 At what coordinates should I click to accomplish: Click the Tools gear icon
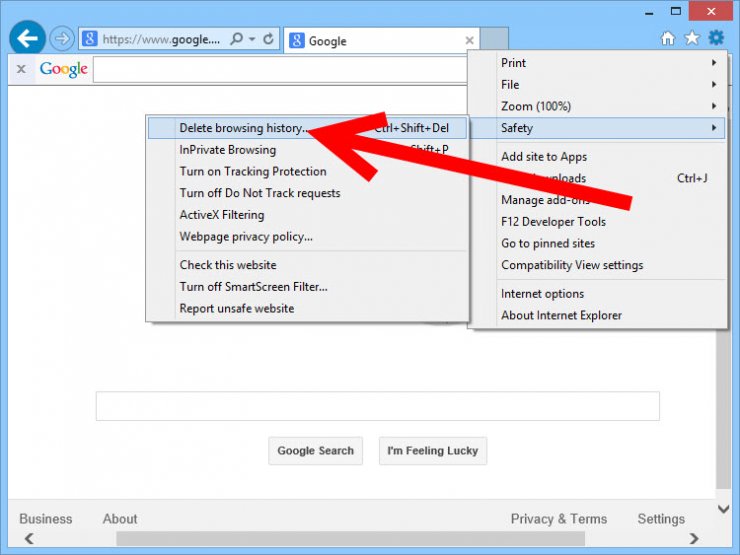[x=716, y=37]
